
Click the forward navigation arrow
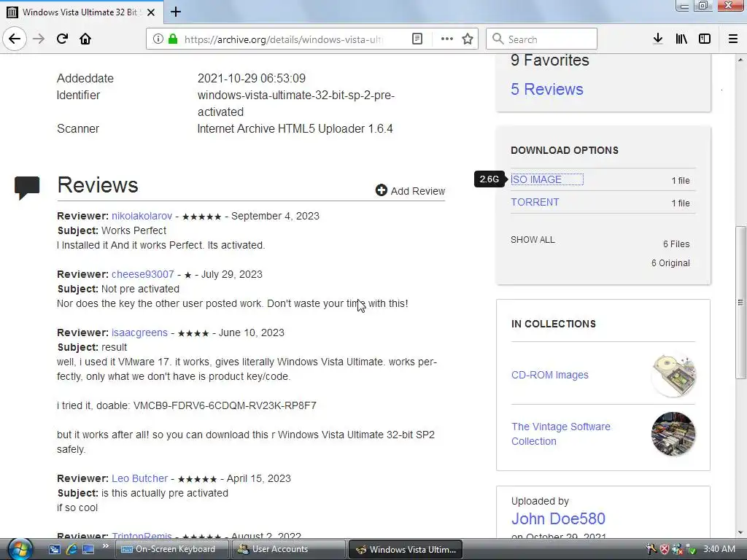39,39
